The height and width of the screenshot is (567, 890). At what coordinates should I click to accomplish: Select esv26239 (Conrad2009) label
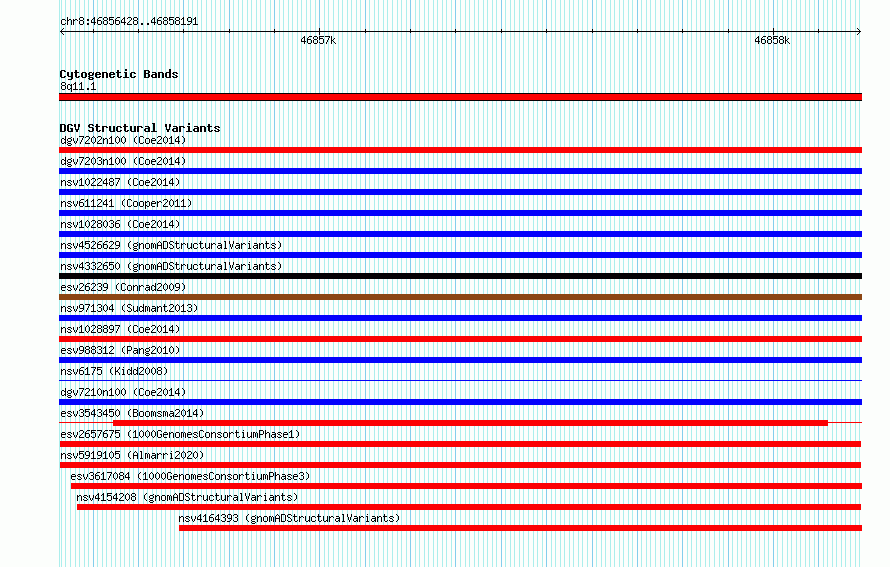[123, 287]
